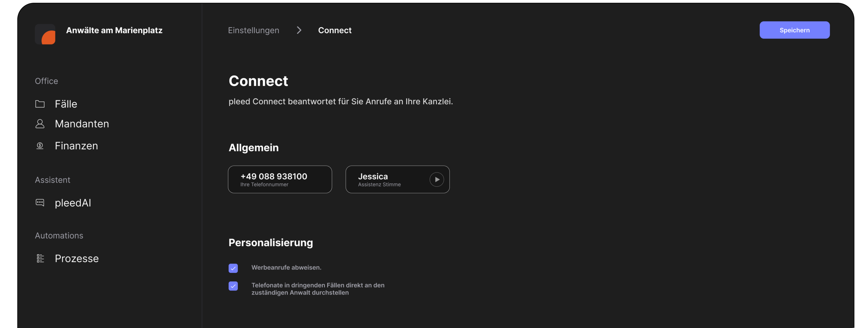Play the Jessica voice preview
Screen dimensions: 868x328
point(436,180)
